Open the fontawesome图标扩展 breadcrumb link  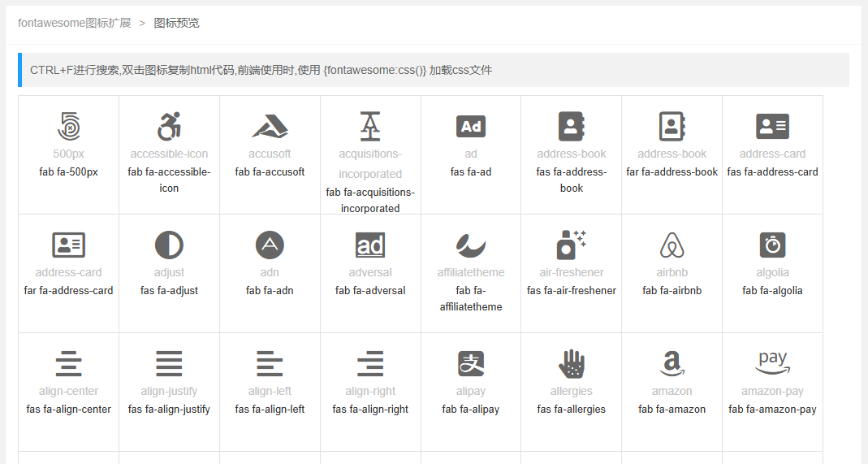coord(75,23)
